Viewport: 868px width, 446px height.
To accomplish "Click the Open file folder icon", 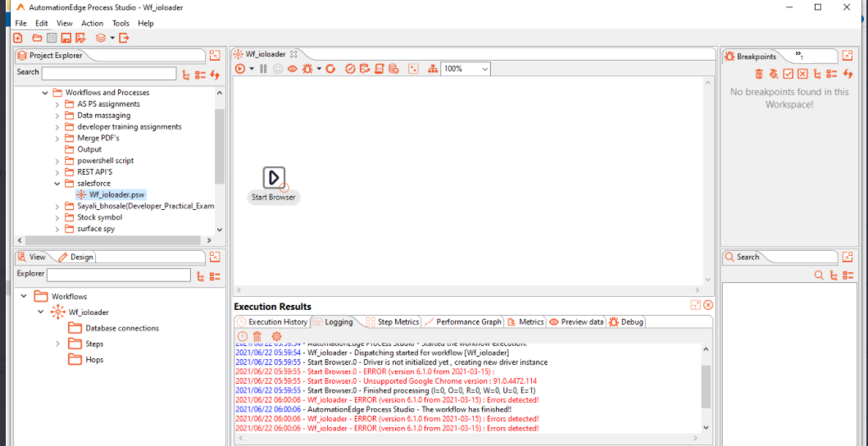I will 37,38.
